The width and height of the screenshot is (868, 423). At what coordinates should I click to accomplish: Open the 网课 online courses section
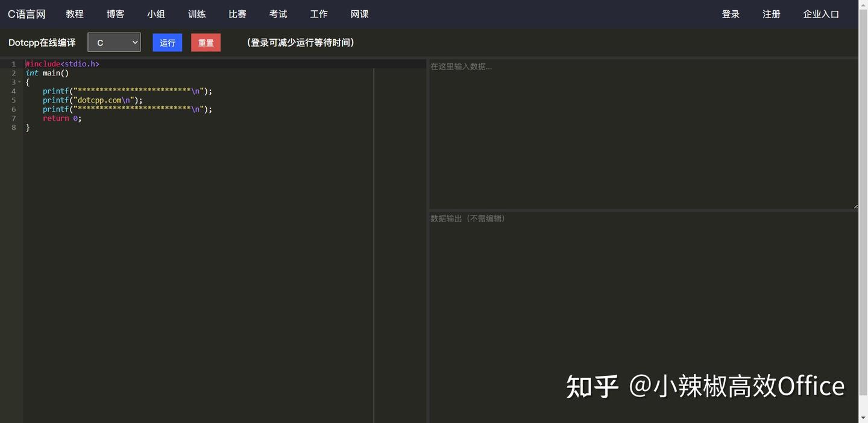point(359,14)
